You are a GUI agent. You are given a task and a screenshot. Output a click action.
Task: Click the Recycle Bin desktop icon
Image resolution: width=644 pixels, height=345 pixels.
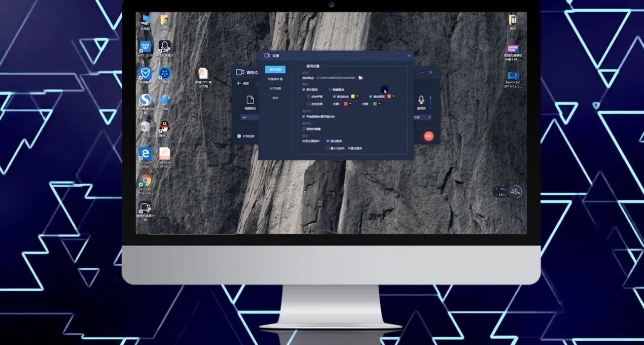click(145, 127)
